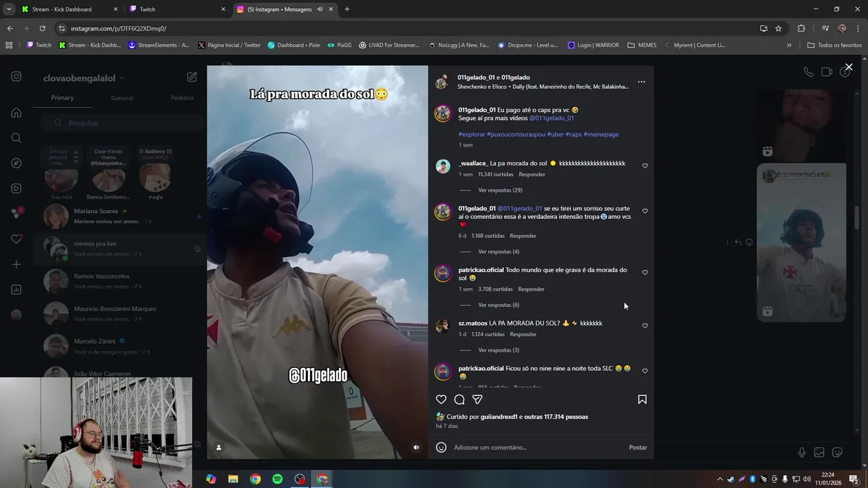Viewport: 868px width, 488px height.
Task: Open comment bubble icon under post
Action: pos(459,400)
